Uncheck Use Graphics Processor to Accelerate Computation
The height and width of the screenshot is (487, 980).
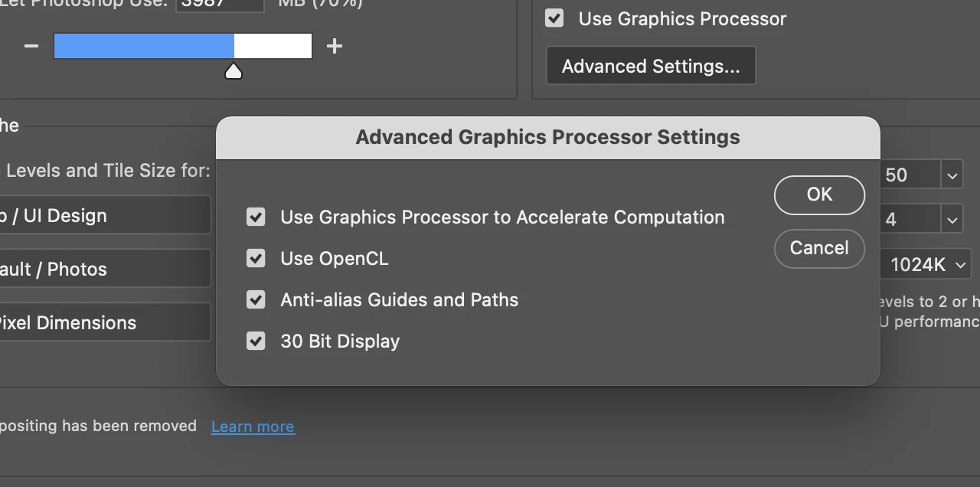click(256, 217)
